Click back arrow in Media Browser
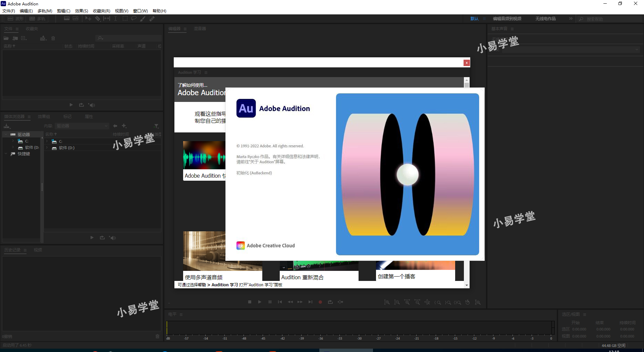 (x=115, y=126)
